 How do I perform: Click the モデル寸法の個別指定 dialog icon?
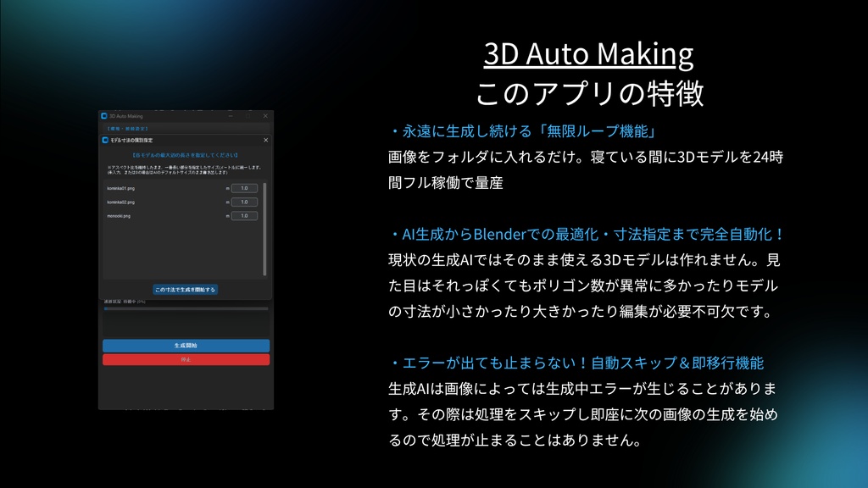[x=105, y=141]
